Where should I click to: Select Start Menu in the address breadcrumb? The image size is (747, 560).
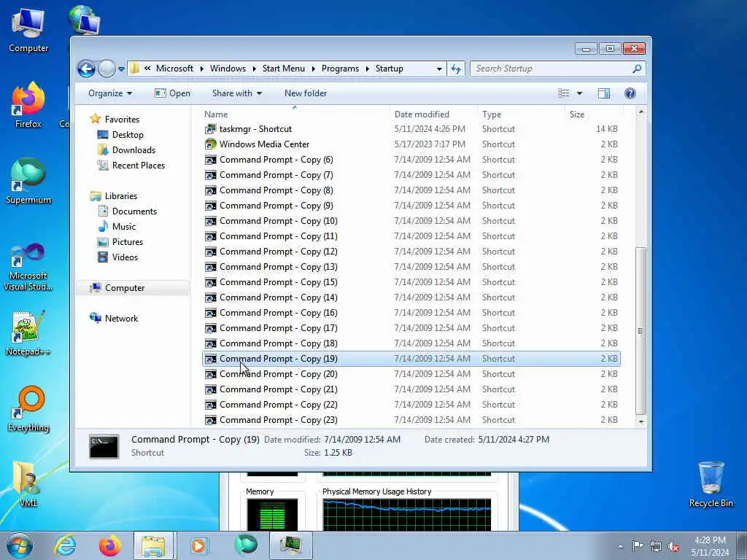tap(284, 69)
